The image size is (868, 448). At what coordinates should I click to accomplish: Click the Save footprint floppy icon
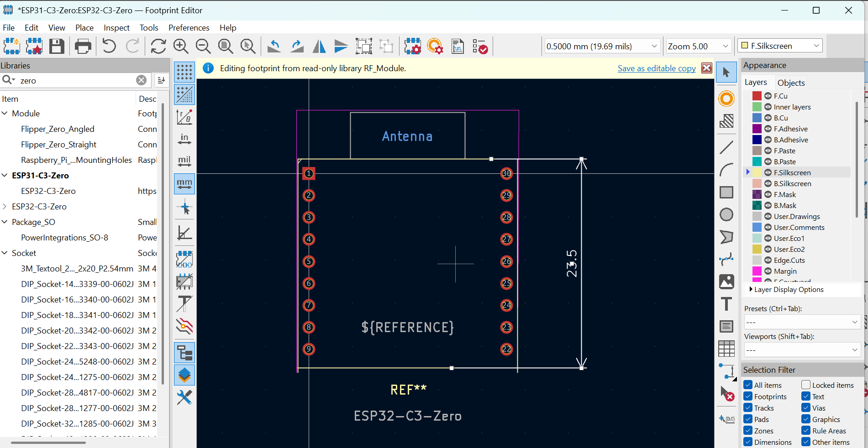57,46
